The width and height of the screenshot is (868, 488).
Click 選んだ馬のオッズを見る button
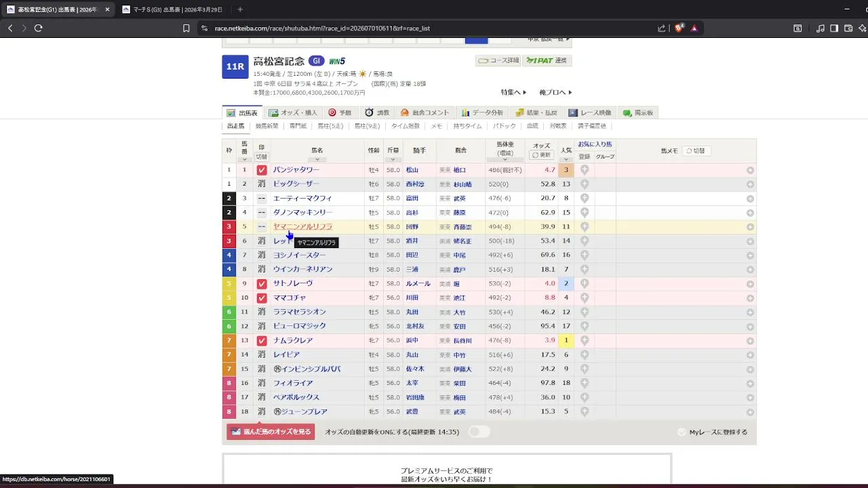pyautogui.click(x=271, y=432)
